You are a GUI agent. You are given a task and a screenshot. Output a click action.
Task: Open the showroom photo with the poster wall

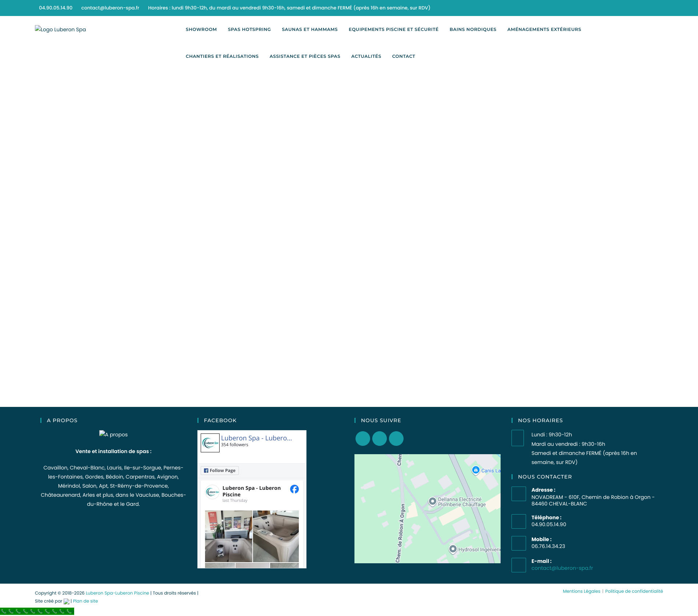(x=229, y=536)
